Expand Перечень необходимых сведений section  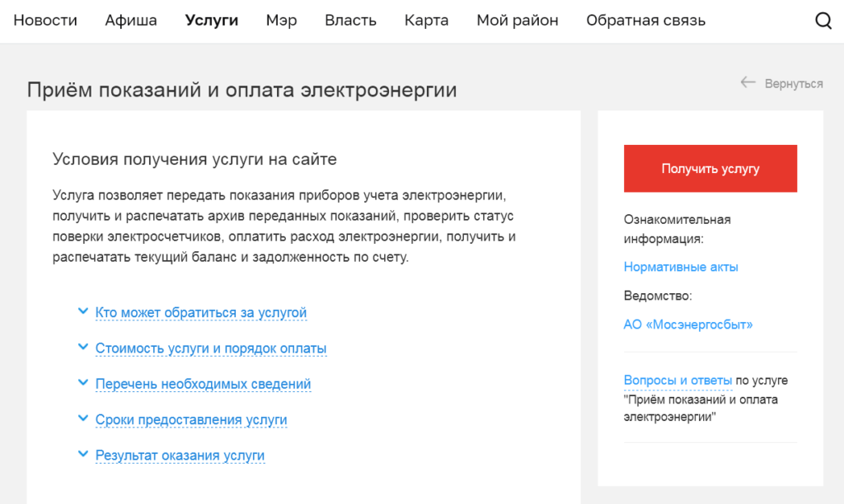click(203, 384)
